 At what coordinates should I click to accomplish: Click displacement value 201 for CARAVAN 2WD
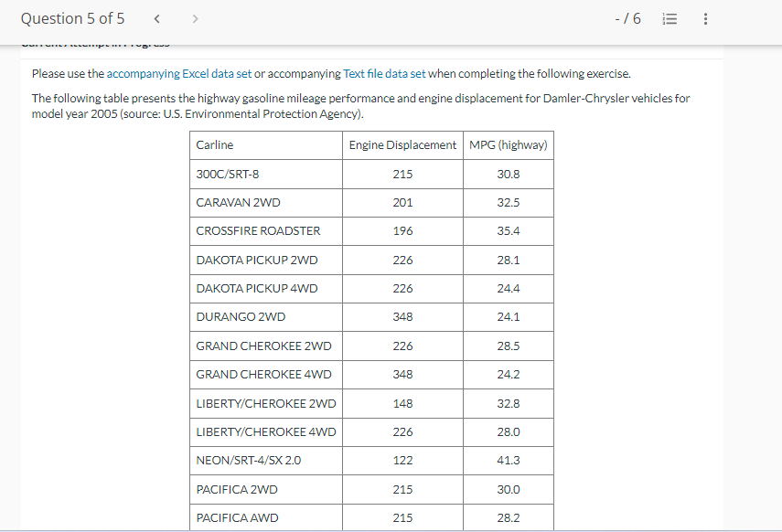[x=402, y=202]
